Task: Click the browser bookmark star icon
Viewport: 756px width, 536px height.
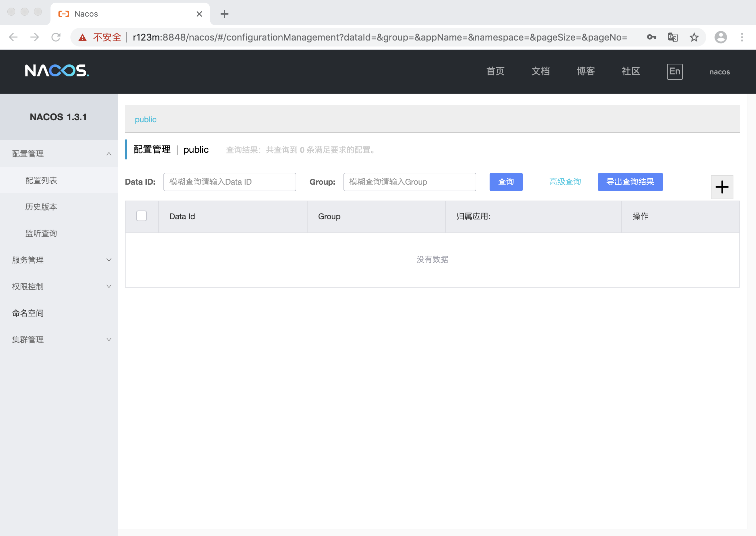Action: click(x=694, y=37)
